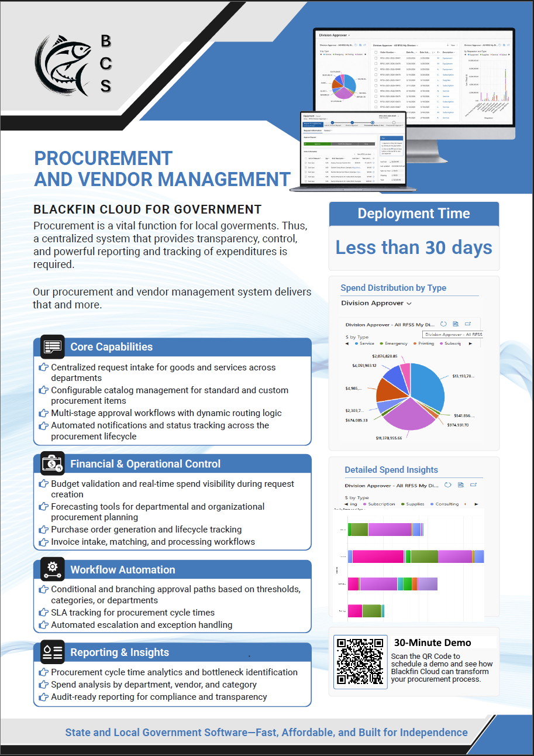Click hand bullet beside Forecasting tools

point(43,507)
